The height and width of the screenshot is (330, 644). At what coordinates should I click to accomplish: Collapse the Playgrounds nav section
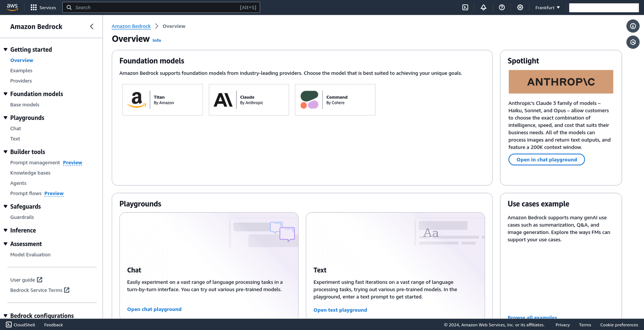coord(5,118)
